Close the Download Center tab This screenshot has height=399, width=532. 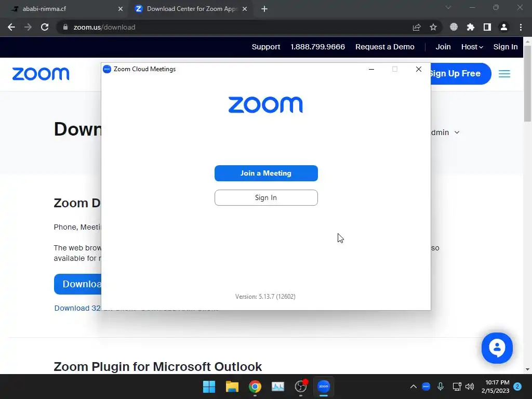coord(245,9)
